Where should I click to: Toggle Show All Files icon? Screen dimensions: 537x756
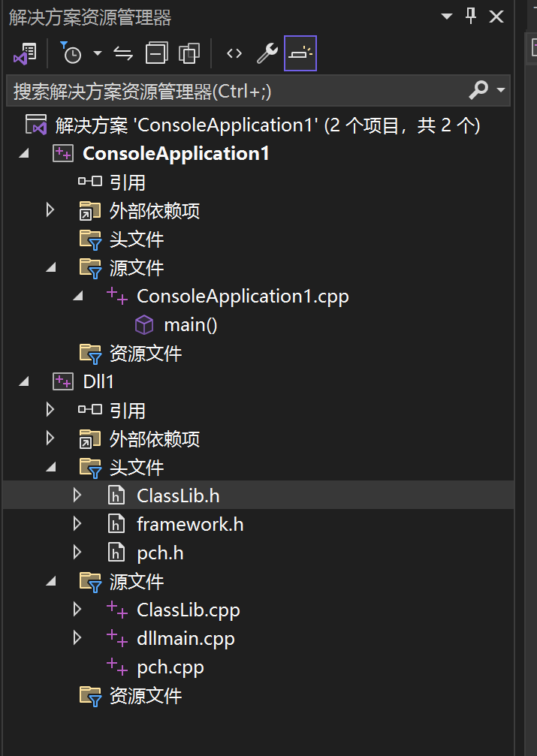click(189, 53)
